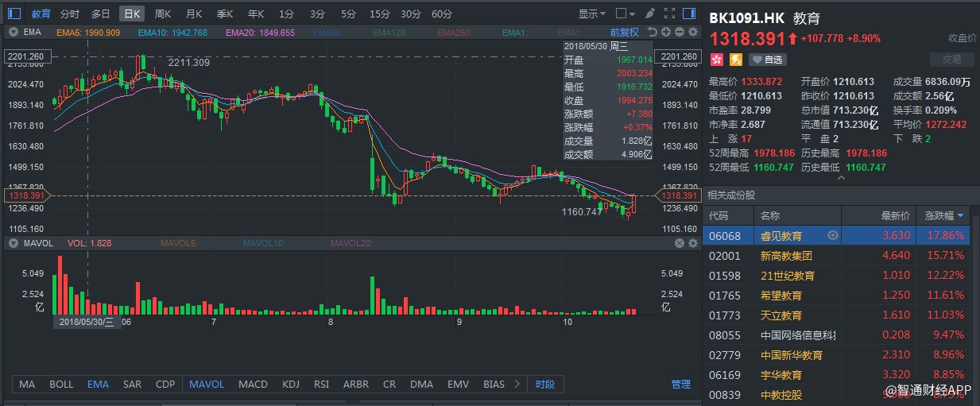The width and height of the screenshot is (980, 406).
Task: Zoom out the K-line chart
Action: tap(680, 32)
